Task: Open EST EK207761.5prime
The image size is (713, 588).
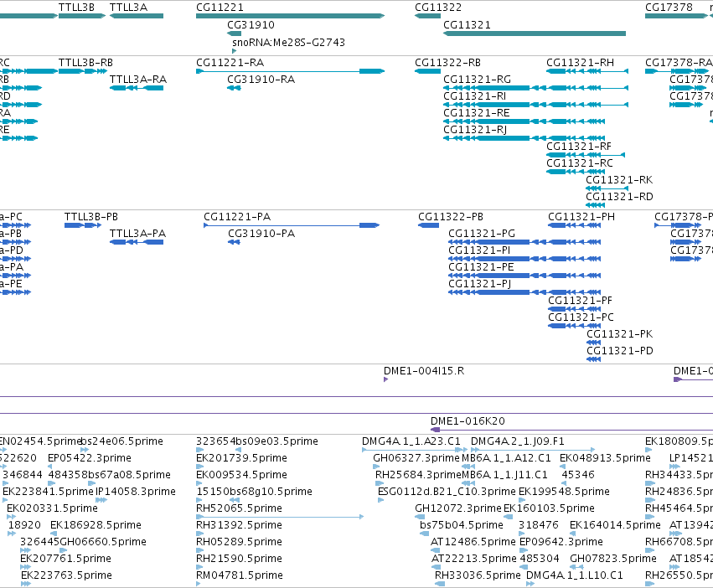Action: tap(65, 559)
